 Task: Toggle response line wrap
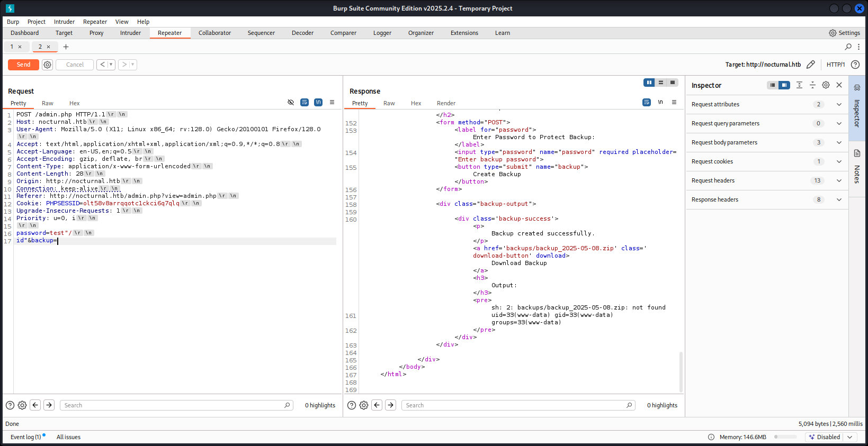pos(647,102)
